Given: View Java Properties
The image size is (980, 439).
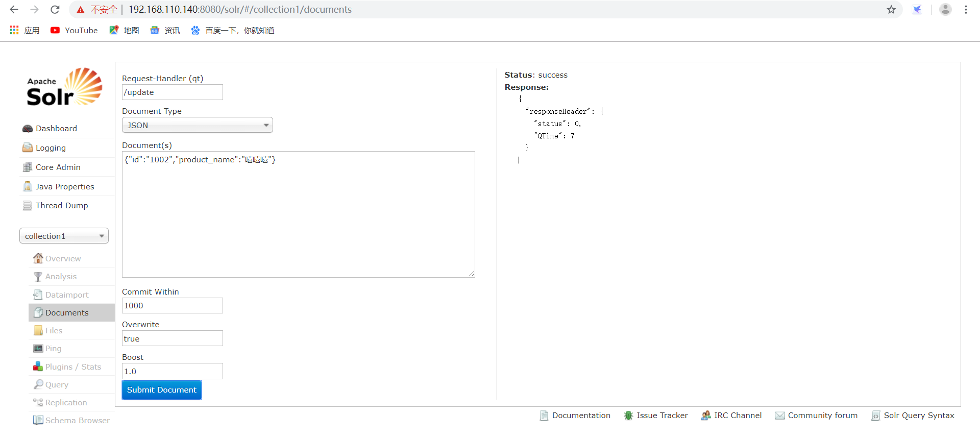Looking at the screenshot, I should pyautogui.click(x=65, y=187).
